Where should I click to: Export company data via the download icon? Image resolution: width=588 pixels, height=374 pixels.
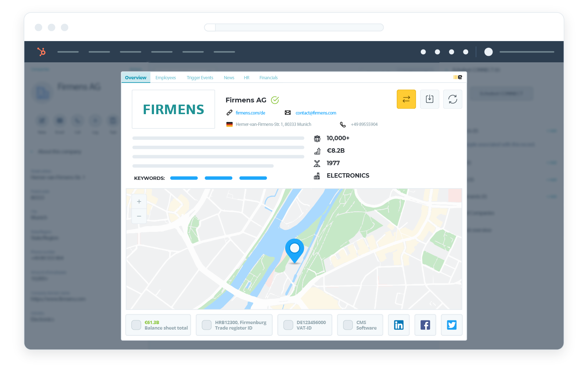[429, 99]
